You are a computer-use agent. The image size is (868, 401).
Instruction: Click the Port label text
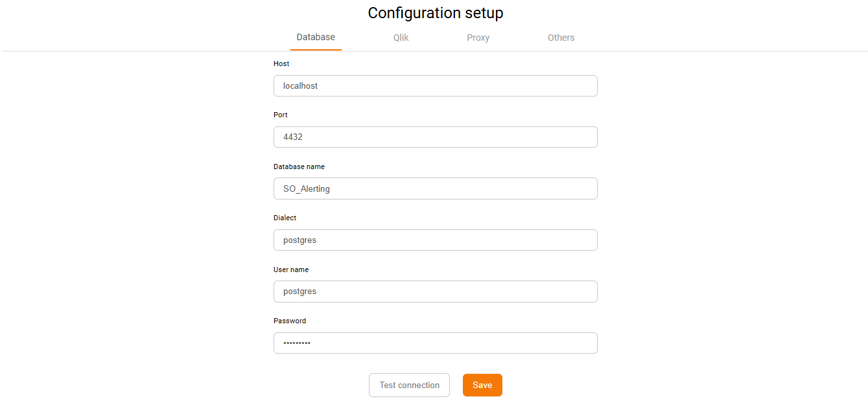281,115
